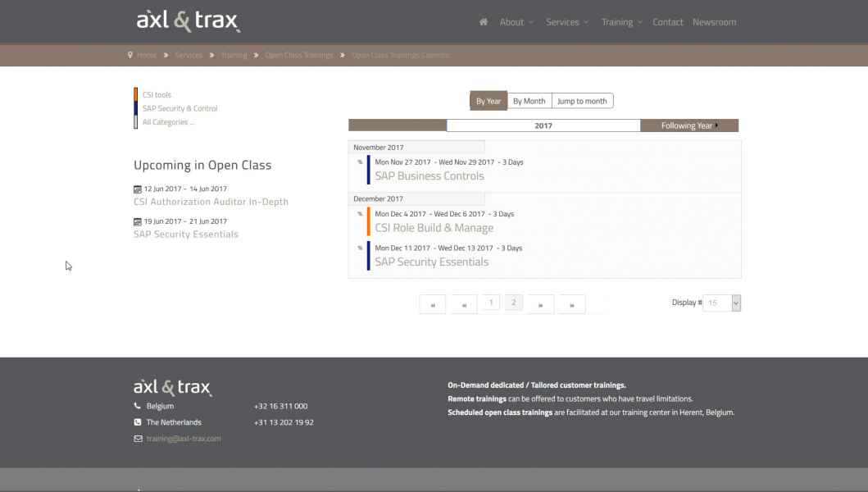This screenshot has width=868, height=492.
Task: Click the orange CSI tools color bar
Action: [135, 94]
